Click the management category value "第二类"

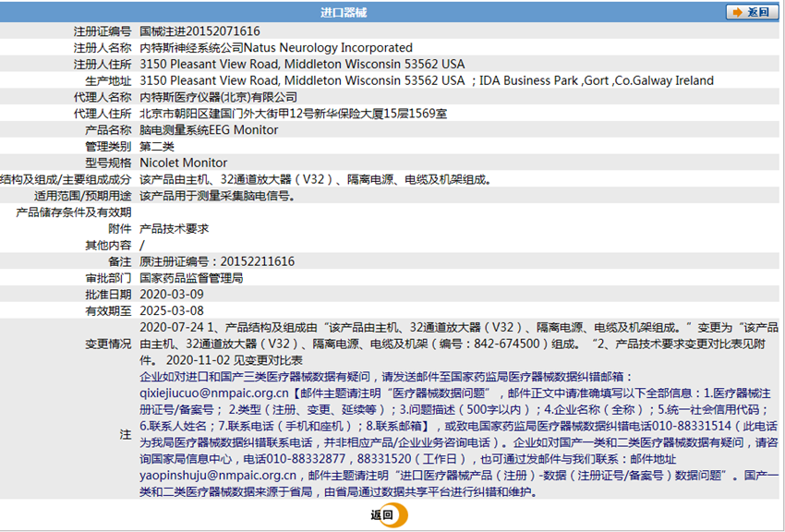[x=157, y=147]
